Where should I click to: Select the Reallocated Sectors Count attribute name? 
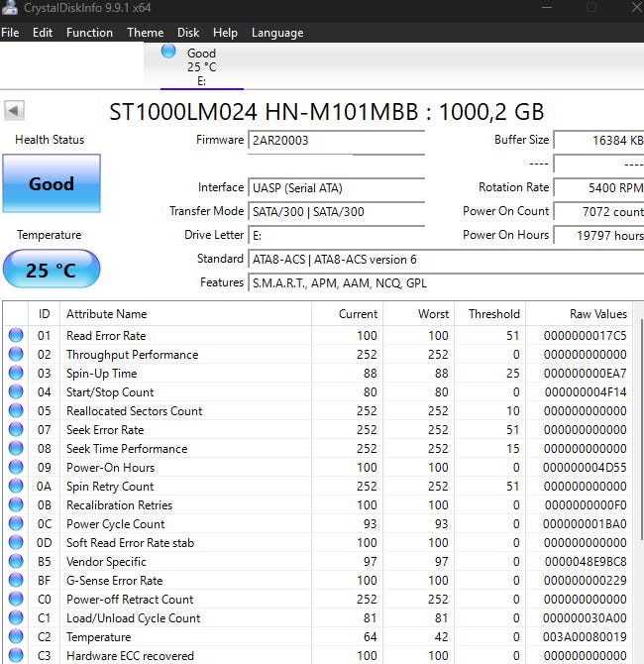pos(134,410)
